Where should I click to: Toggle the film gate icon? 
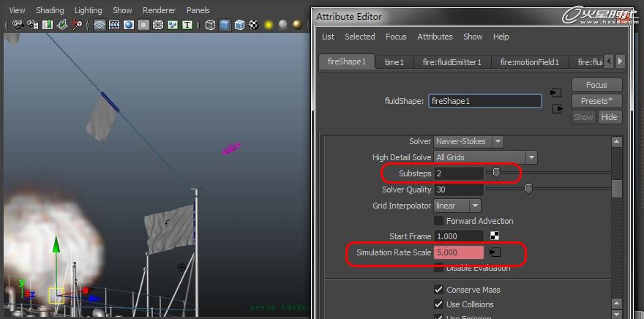114,26
